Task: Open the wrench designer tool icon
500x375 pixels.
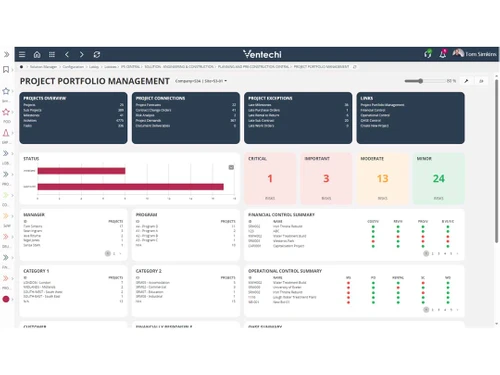Action: pyautogui.click(x=466, y=81)
